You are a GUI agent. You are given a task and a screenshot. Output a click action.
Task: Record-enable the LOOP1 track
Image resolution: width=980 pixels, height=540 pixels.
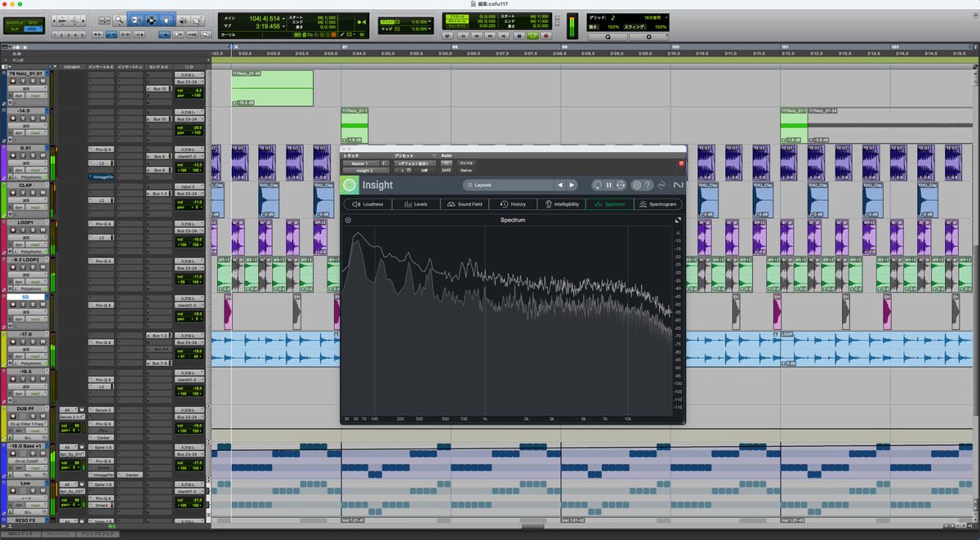[13, 230]
